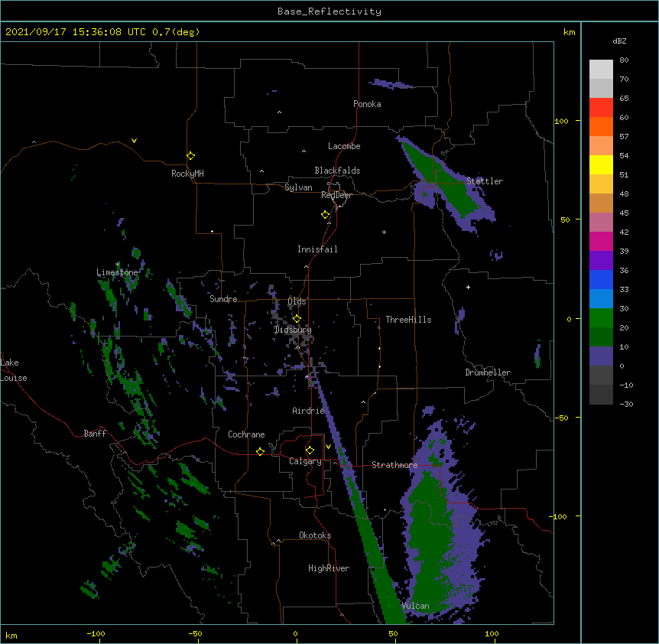Click the Drumheller label
This screenshot has height=644, width=659.
pos(488,372)
